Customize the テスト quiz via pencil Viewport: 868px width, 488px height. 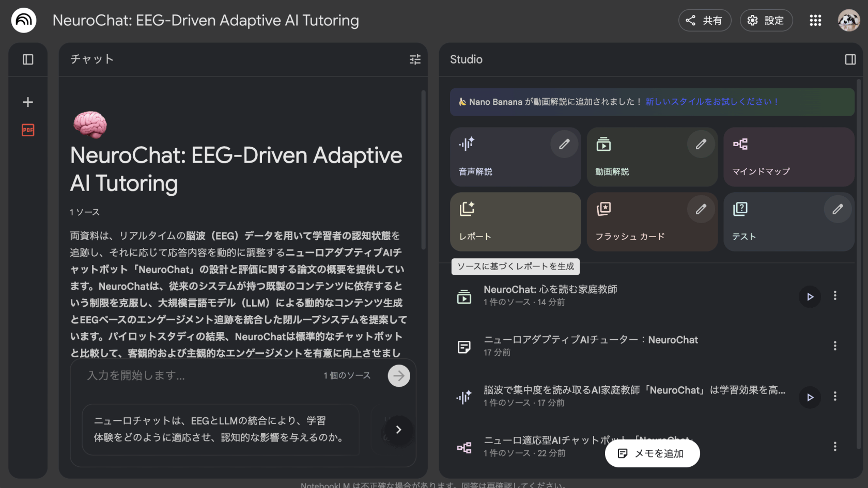[838, 209]
